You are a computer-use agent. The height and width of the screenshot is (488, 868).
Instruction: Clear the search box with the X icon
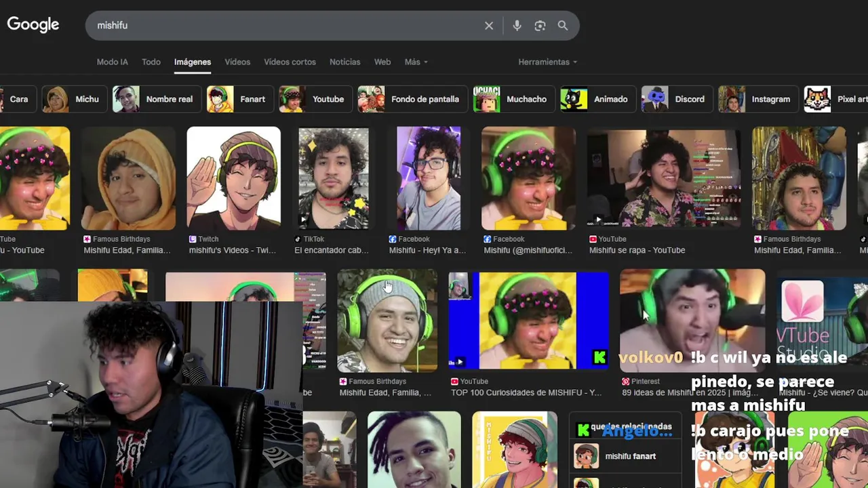tap(489, 26)
